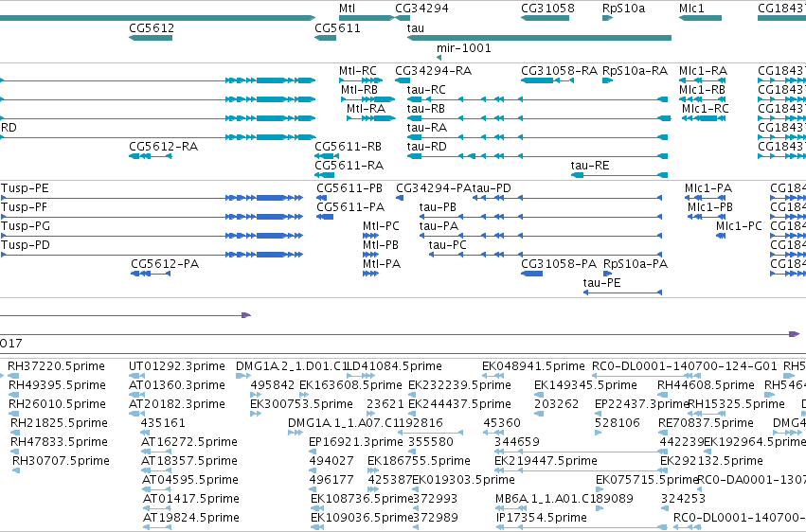This screenshot has width=806, height=532.
Task: Open the RH37220.5prime EST label
Action: click(56, 366)
